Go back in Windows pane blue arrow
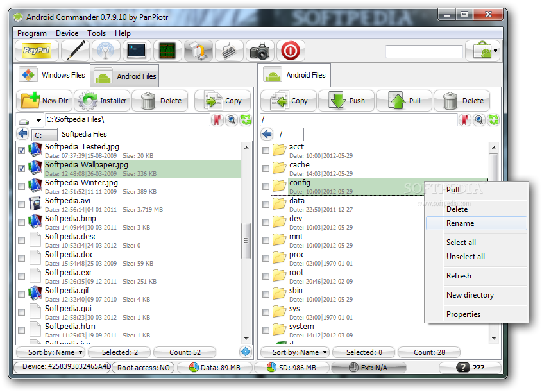This screenshot has width=542, height=392. [23, 133]
